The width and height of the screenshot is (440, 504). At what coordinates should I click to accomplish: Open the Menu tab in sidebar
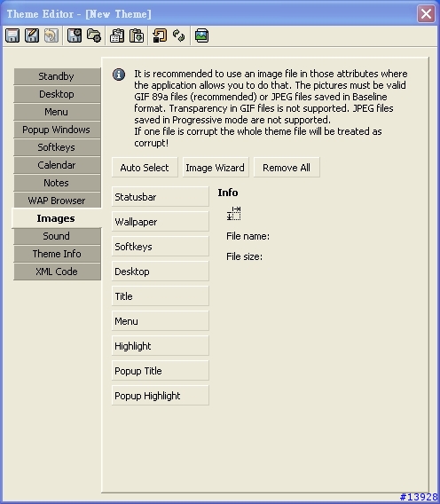tap(57, 112)
